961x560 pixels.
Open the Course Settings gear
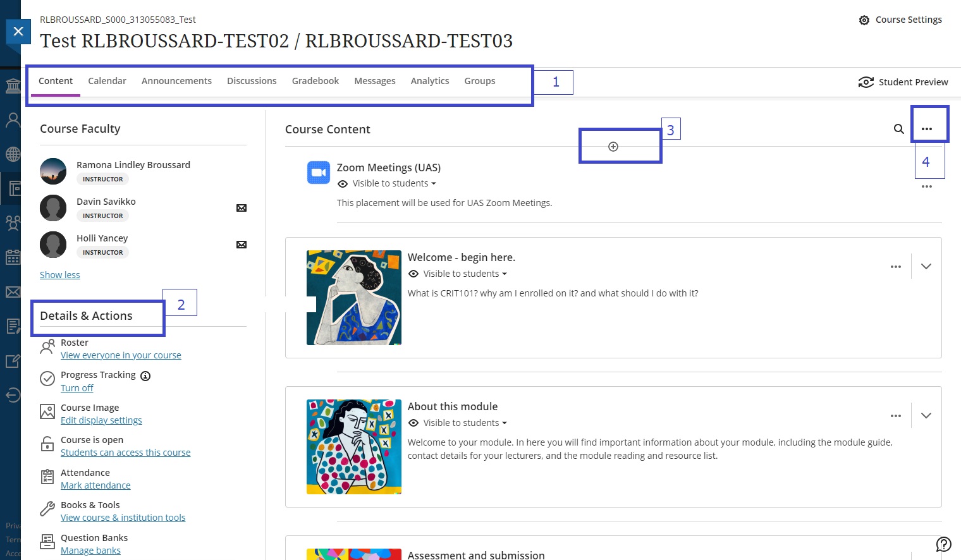(x=864, y=20)
